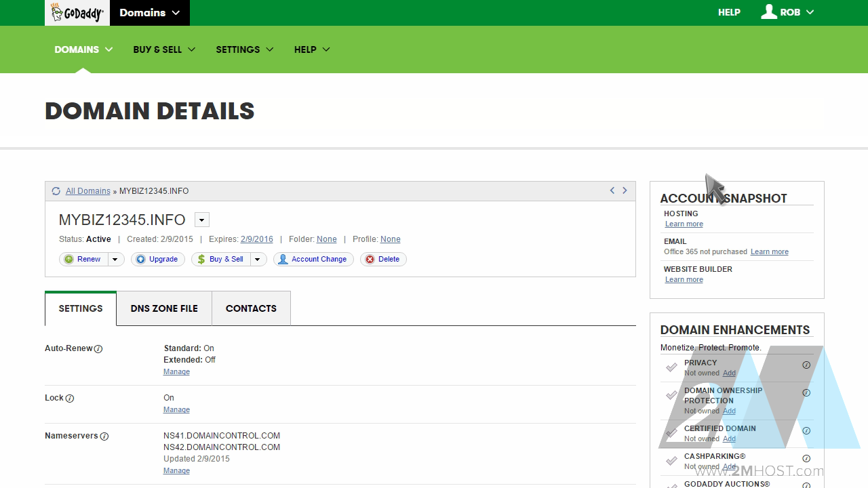Image resolution: width=868 pixels, height=488 pixels.
Task: Open the DOMAINS navigation menu
Action: pyautogui.click(x=83, y=49)
